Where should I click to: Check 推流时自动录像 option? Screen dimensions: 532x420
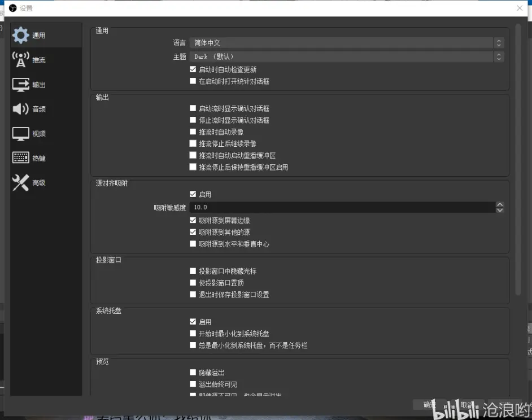pos(193,132)
